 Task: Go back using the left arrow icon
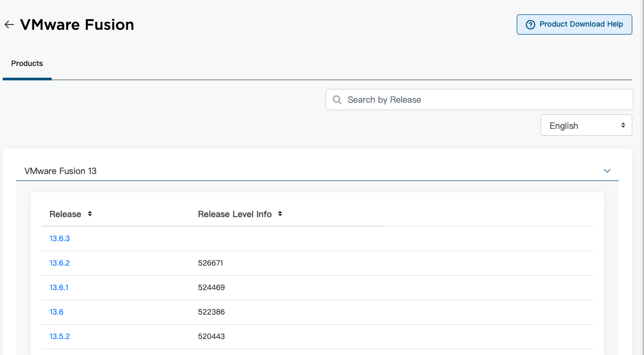[x=9, y=24]
